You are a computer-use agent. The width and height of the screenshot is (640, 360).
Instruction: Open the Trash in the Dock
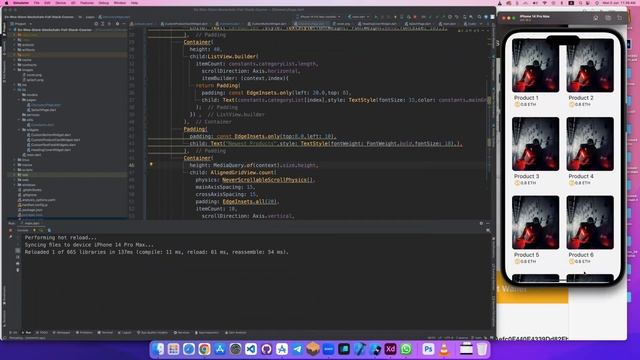coord(482,349)
